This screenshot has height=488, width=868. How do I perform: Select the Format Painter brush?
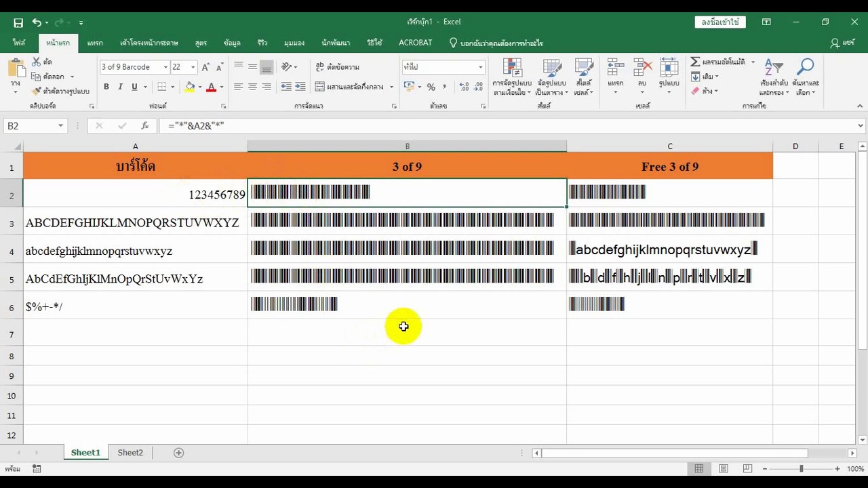point(36,91)
